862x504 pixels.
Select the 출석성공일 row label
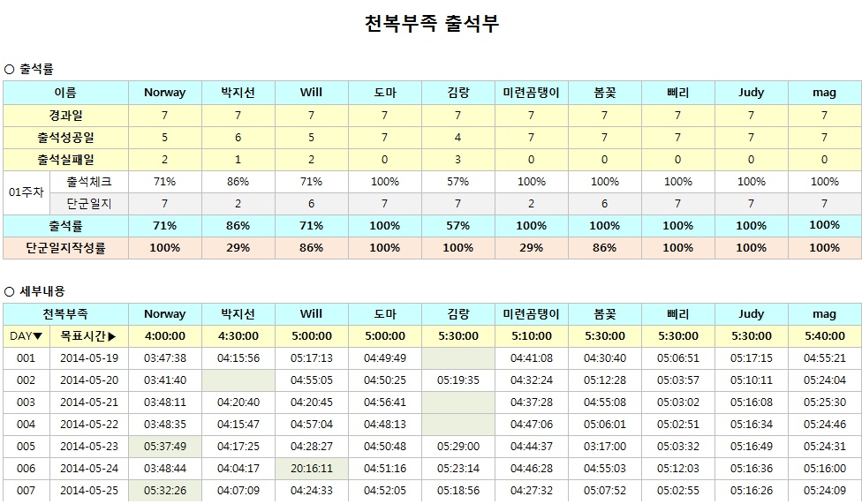[x=65, y=138]
